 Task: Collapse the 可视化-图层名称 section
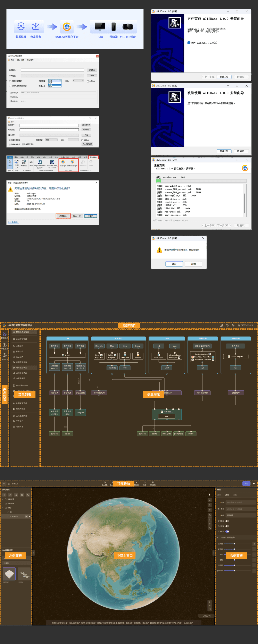point(217,537)
